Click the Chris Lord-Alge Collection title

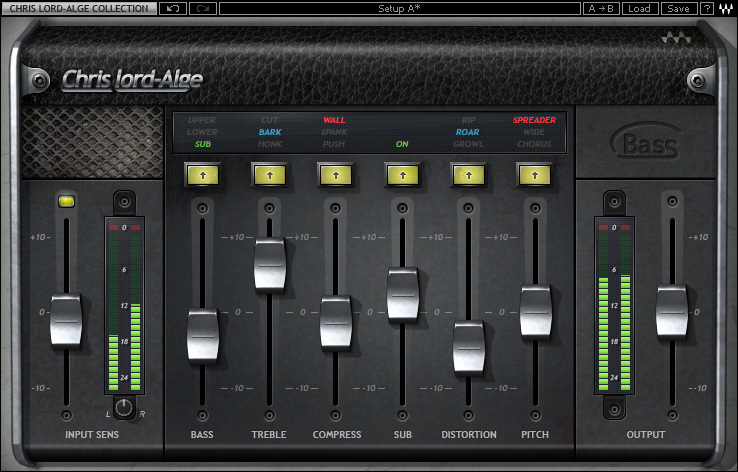79,8
